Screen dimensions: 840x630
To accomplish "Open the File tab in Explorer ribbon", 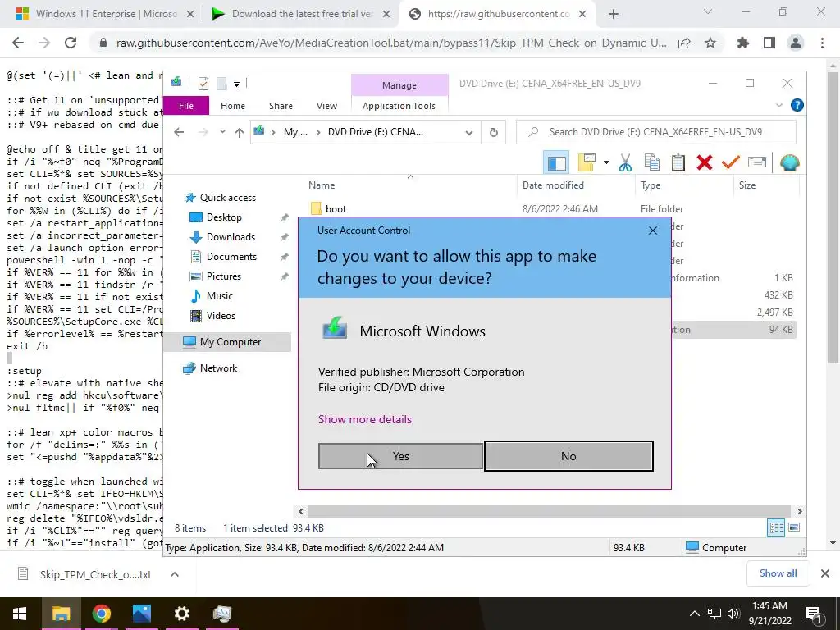I will point(186,106).
